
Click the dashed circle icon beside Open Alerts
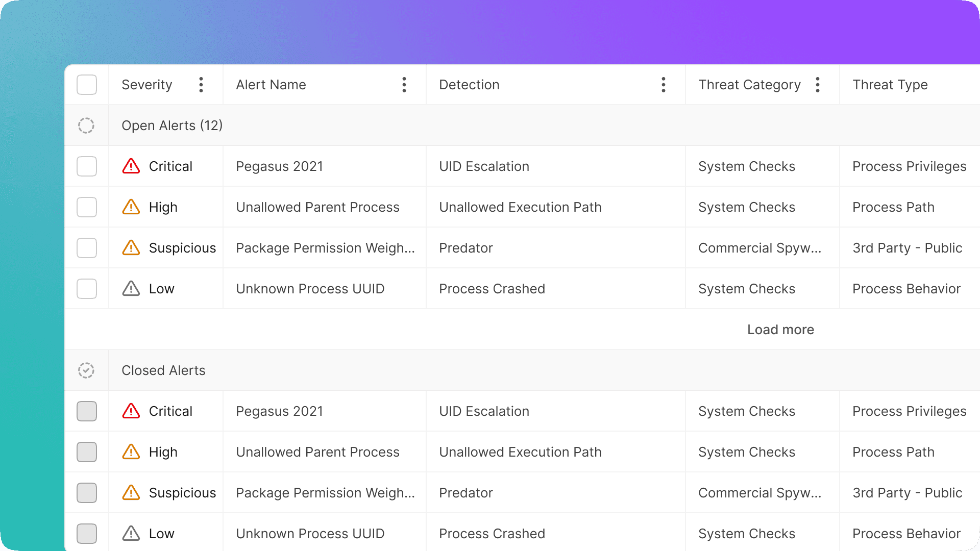tap(87, 125)
